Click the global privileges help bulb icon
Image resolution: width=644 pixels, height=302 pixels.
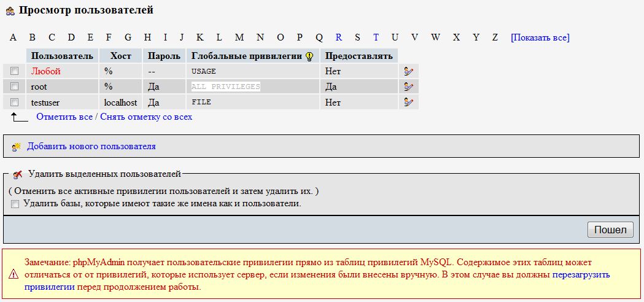[309, 56]
